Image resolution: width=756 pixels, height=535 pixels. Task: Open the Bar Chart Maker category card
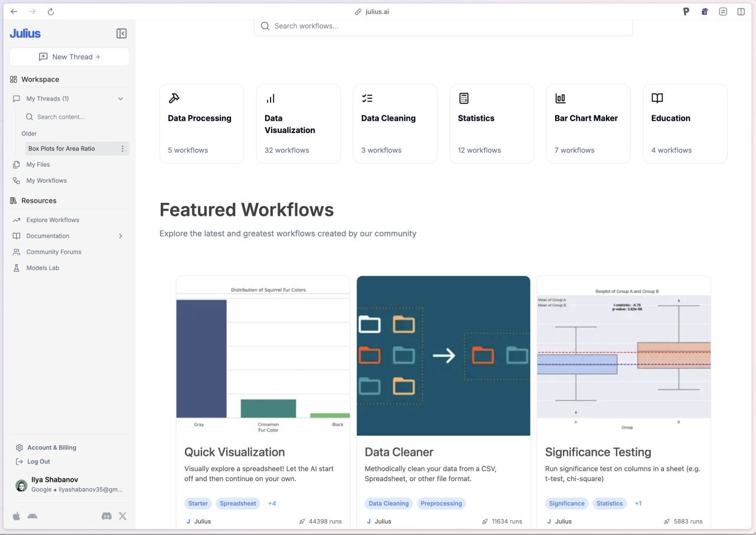coord(588,124)
